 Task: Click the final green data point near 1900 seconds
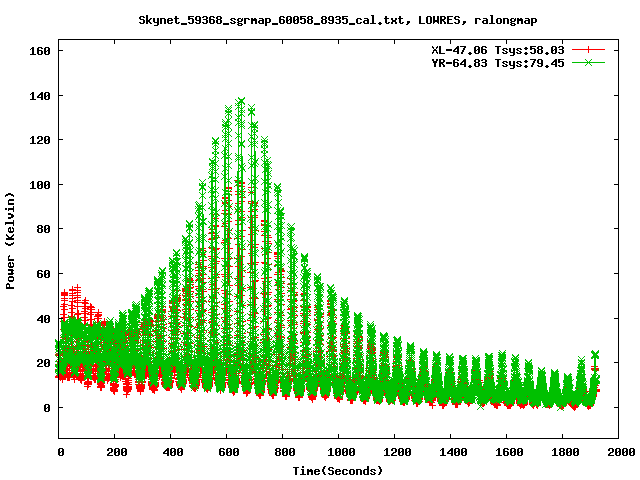click(595, 354)
